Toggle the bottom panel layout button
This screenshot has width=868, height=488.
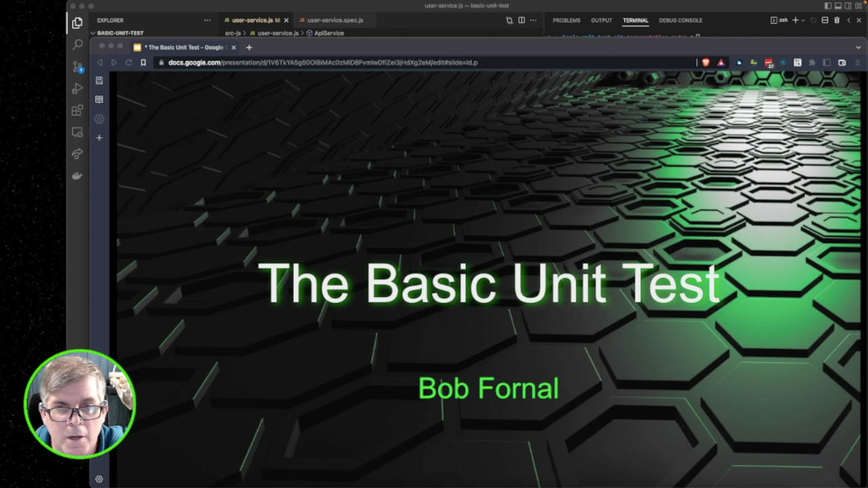[x=838, y=5]
